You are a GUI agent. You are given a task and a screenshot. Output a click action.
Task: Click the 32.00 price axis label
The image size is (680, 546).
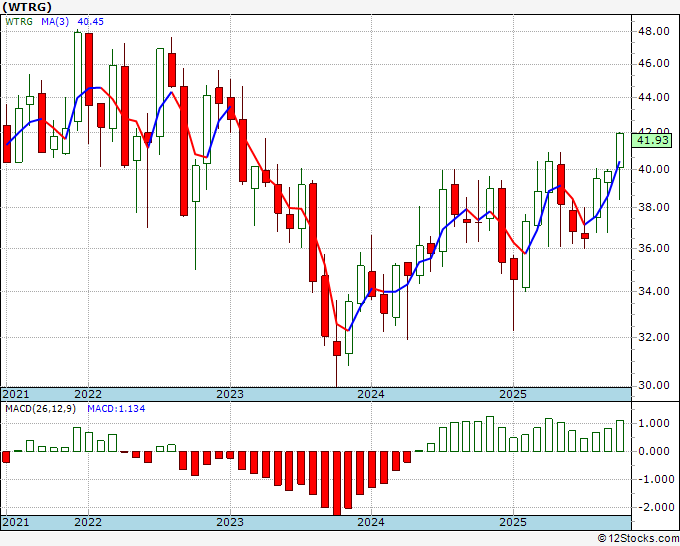[x=654, y=337]
